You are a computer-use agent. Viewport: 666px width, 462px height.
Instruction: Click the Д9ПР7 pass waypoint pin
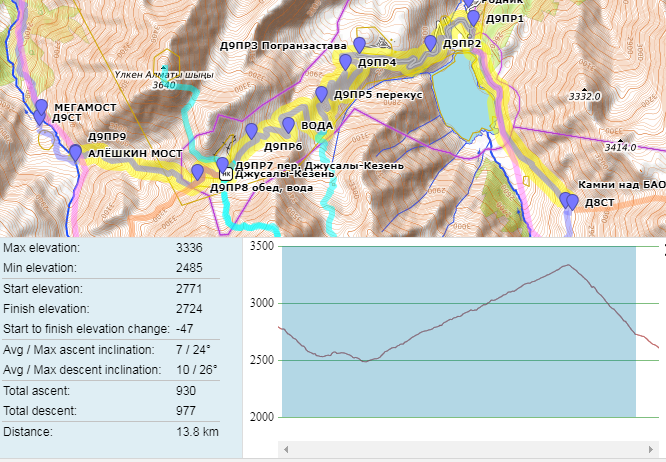pyautogui.click(x=221, y=164)
